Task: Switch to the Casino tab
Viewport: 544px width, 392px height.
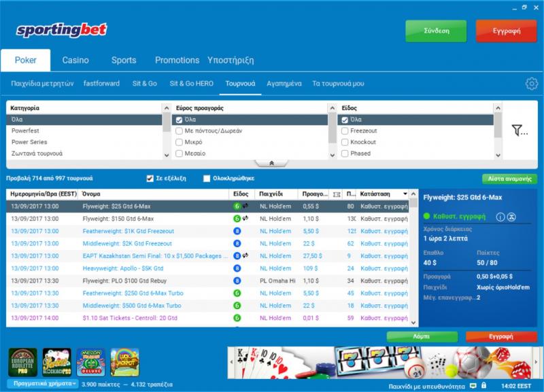Action: point(75,60)
